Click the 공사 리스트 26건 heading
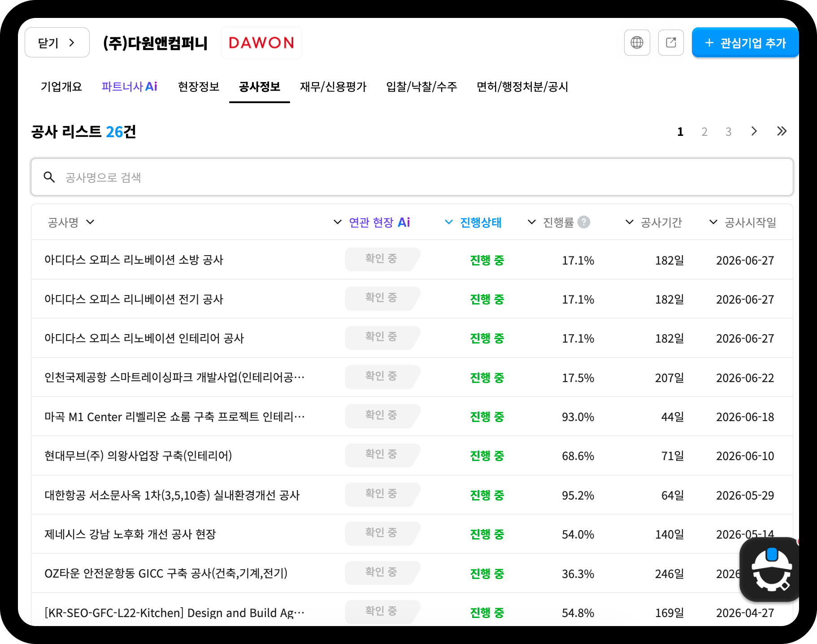 coord(83,132)
